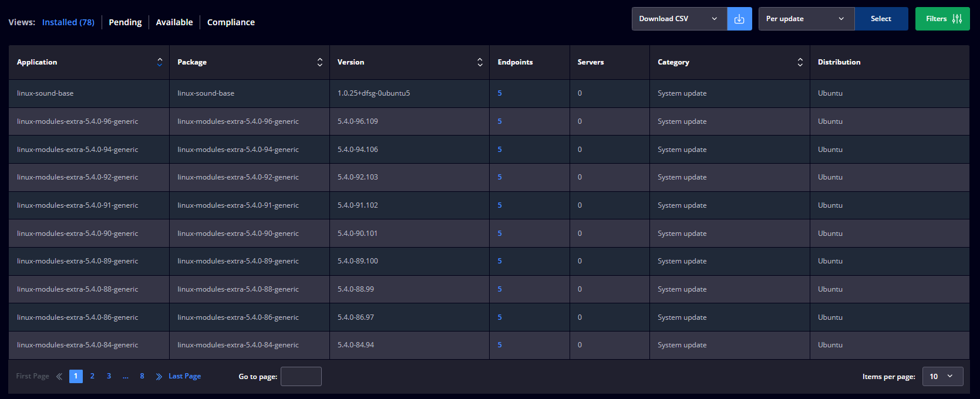Open endpoints count for linux-modules-extra-5.4.0-91-generic
980x399 pixels.
tap(500, 205)
